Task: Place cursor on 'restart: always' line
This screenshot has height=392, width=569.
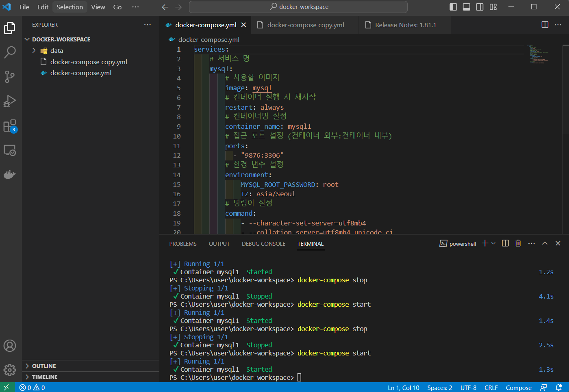Action: [x=254, y=107]
